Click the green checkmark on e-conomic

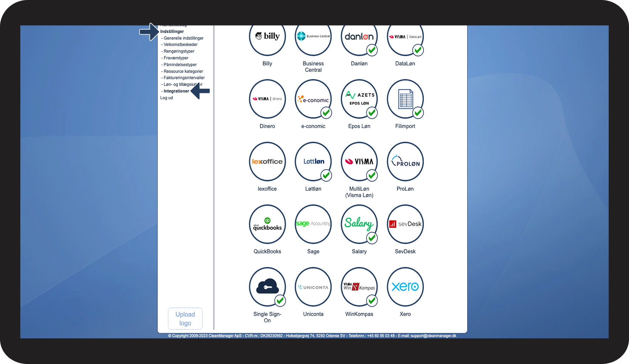pyautogui.click(x=326, y=113)
